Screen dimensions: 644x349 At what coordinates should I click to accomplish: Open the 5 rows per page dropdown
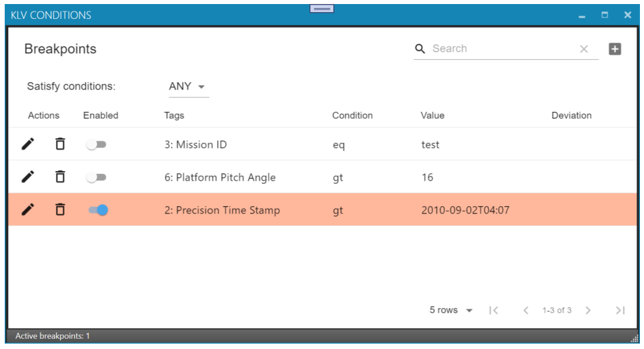point(451,310)
